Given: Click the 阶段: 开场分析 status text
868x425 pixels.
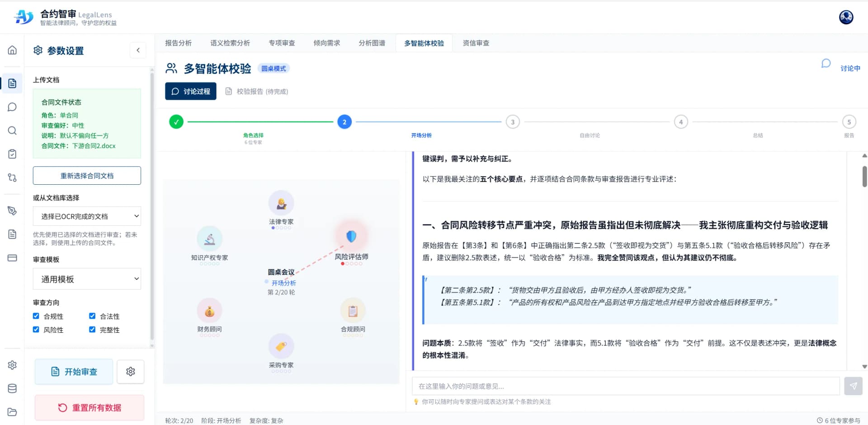Looking at the screenshot, I should (221, 420).
